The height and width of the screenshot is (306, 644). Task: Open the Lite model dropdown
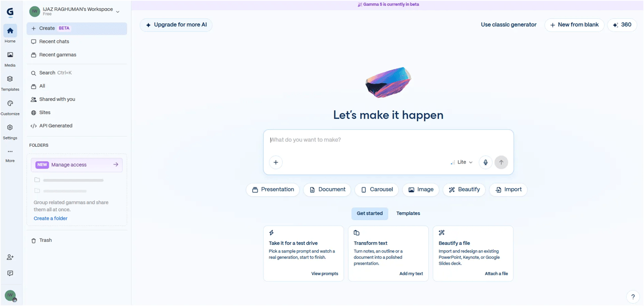point(462,162)
